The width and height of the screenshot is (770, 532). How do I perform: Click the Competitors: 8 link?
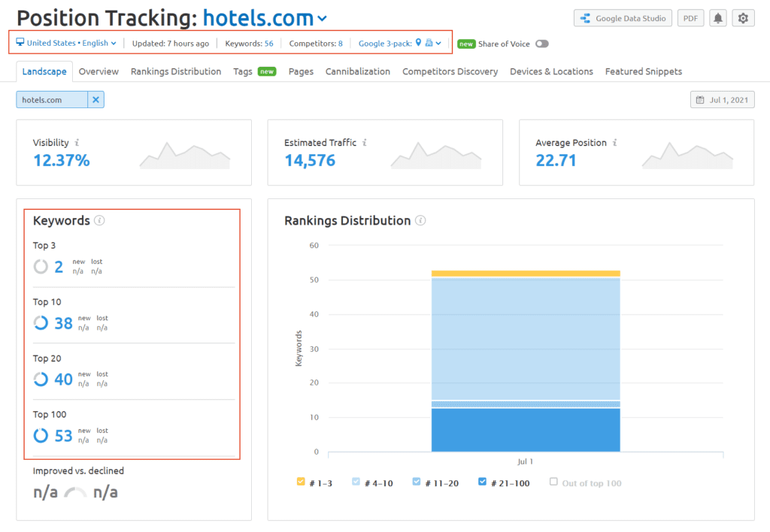pos(316,43)
